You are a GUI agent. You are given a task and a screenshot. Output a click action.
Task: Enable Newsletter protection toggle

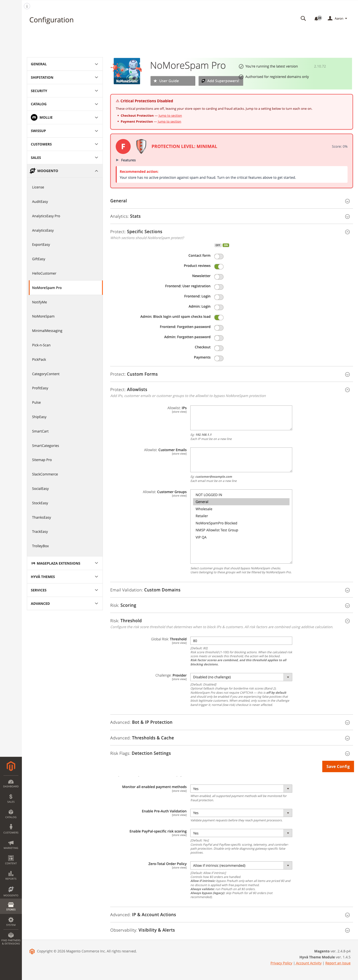coord(219,277)
